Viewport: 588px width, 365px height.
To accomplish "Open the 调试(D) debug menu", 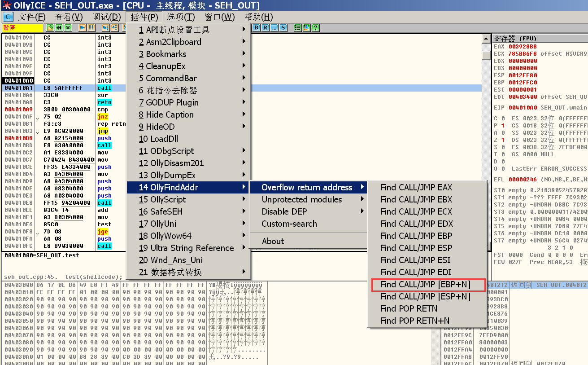I will tap(107, 17).
